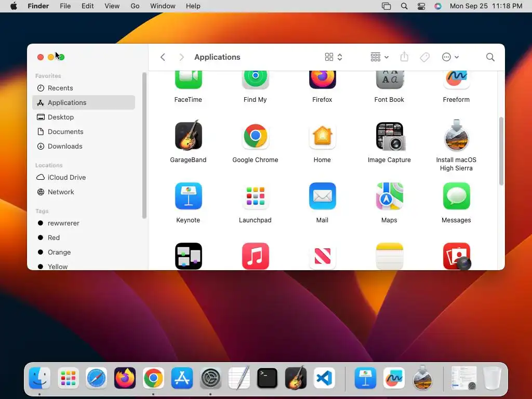This screenshot has width=532, height=399.
Task: Select the Mail app icon
Action: point(322,196)
